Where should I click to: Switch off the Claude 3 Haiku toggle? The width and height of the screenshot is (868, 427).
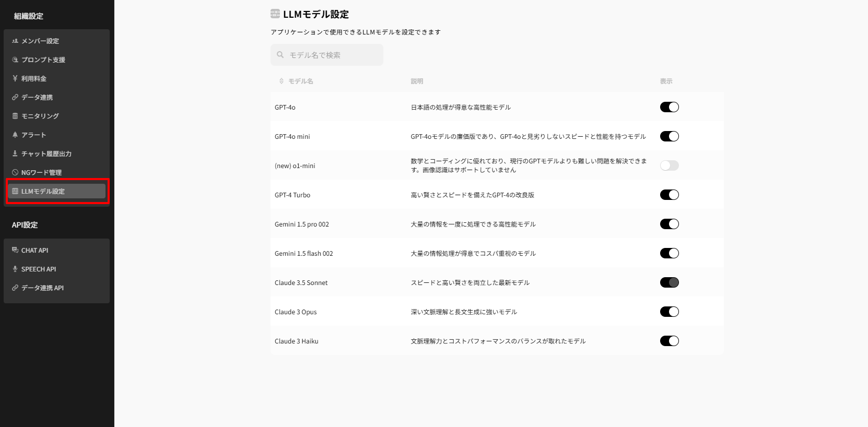tap(669, 341)
